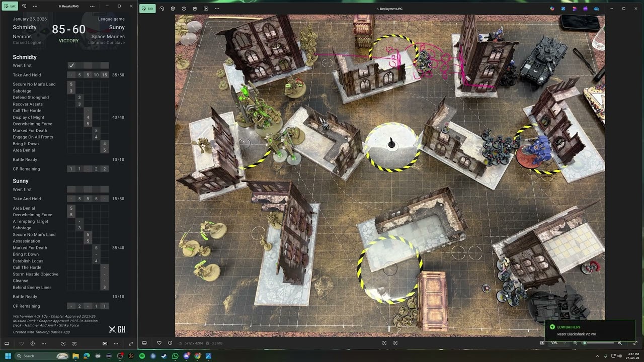Rotate the image in the Results.PNG window
This screenshot has height=362, width=644.
24,6
